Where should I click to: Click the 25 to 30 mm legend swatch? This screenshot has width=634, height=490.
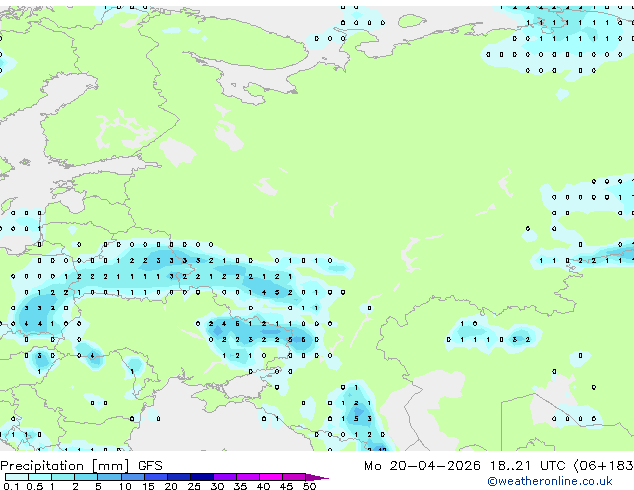click(x=202, y=477)
